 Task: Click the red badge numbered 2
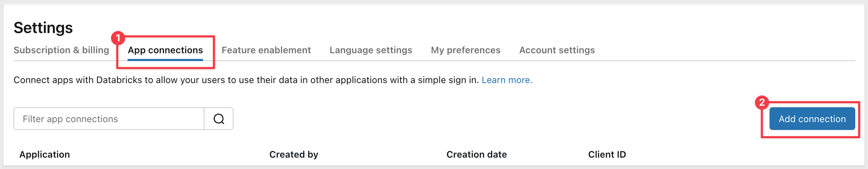pos(762,103)
